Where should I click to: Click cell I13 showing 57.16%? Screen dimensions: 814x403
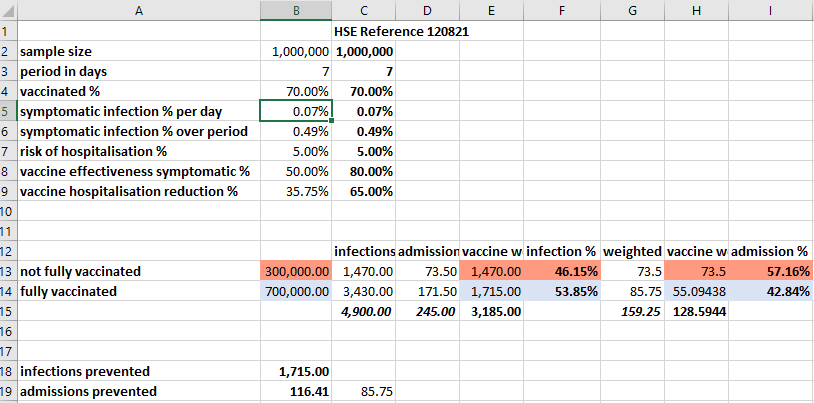tap(771, 271)
